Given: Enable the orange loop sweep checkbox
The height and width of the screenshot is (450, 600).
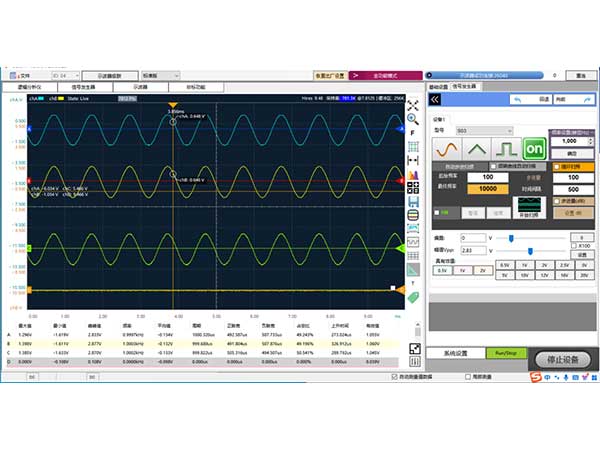Looking at the screenshot, I should pyautogui.click(x=557, y=167).
